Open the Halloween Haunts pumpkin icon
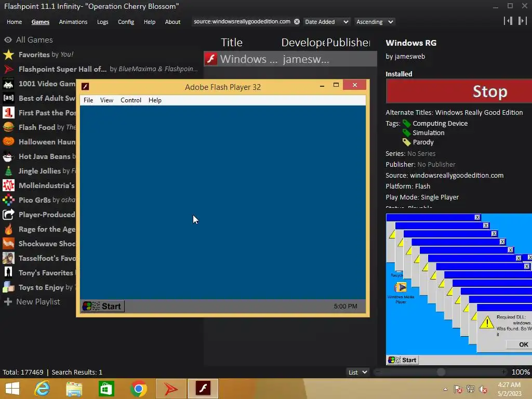Viewport: 532px width, 399px height. [8, 142]
